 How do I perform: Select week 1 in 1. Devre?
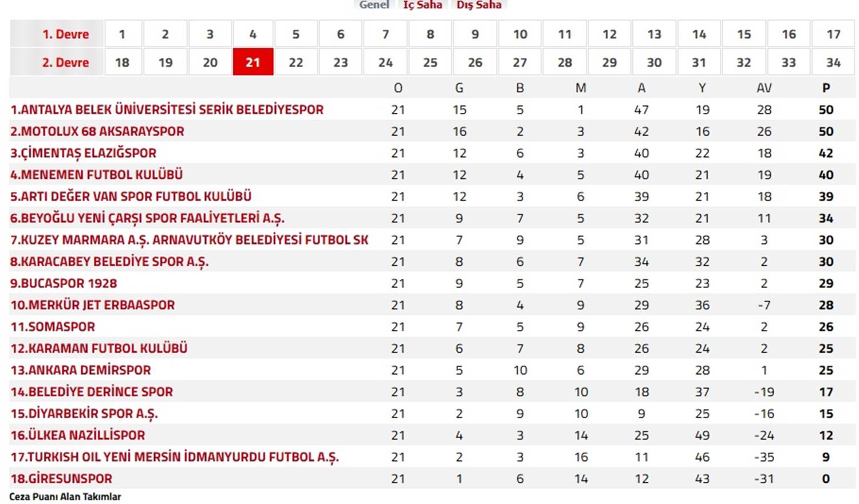(123, 34)
